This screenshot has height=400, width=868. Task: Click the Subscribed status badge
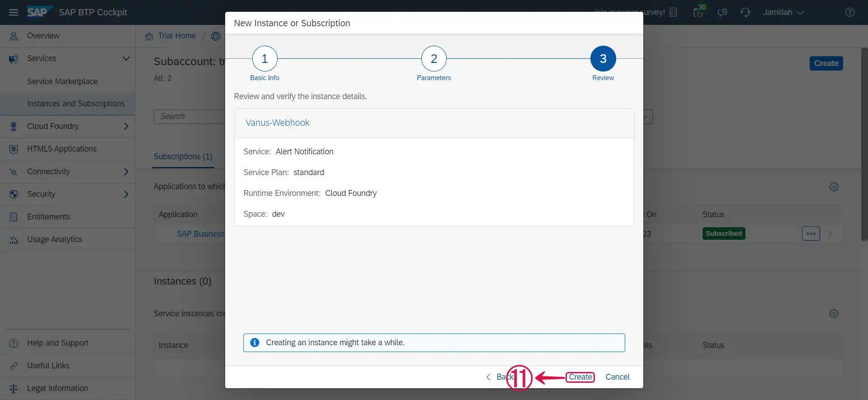click(x=724, y=233)
